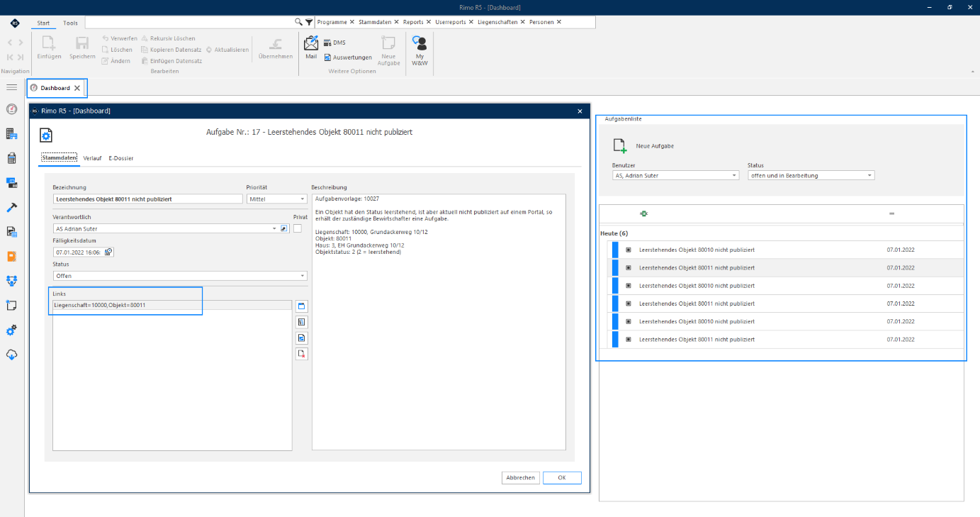Select the building icon in the sidebar

click(11, 134)
